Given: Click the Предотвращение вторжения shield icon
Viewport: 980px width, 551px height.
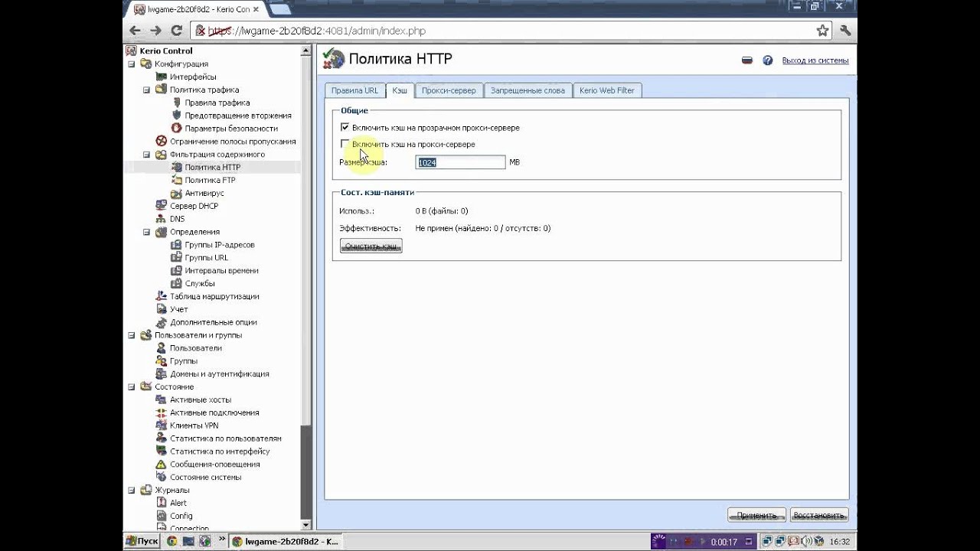Looking at the screenshot, I should click(176, 116).
